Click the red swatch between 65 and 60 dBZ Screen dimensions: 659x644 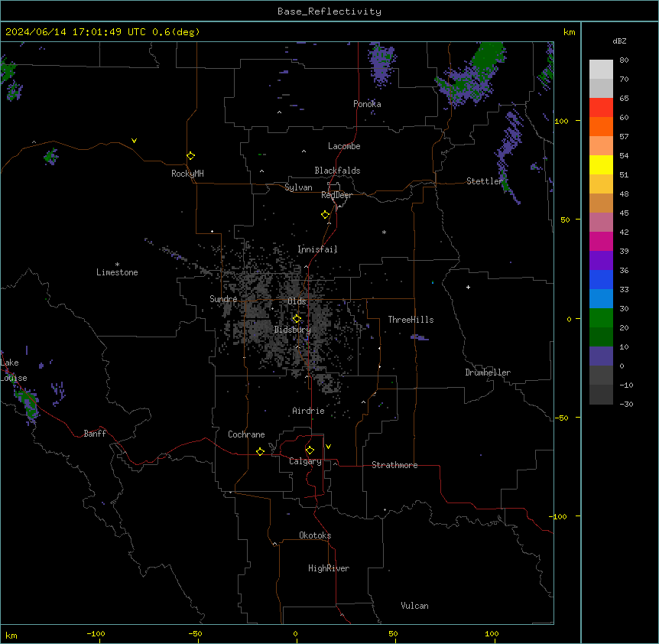[601, 107]
